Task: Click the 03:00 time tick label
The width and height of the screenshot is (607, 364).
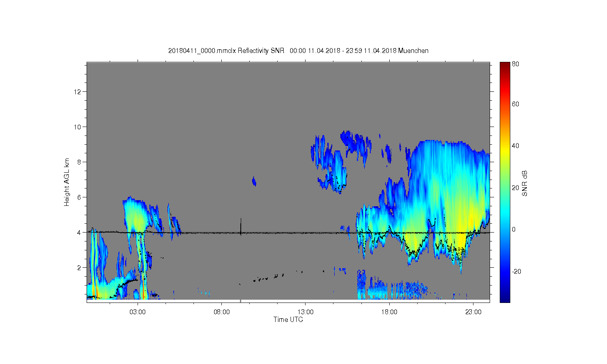Action: tap(138, 312)
